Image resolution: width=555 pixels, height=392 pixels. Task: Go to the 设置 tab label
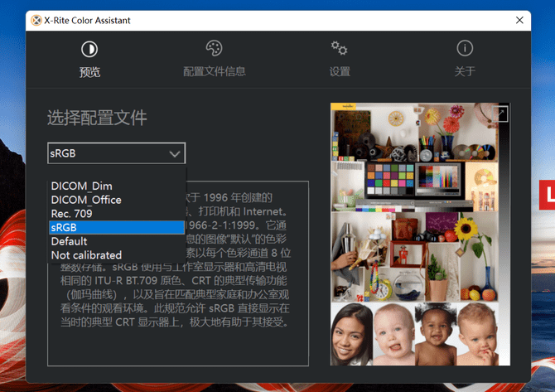click(x=339, y=71)
